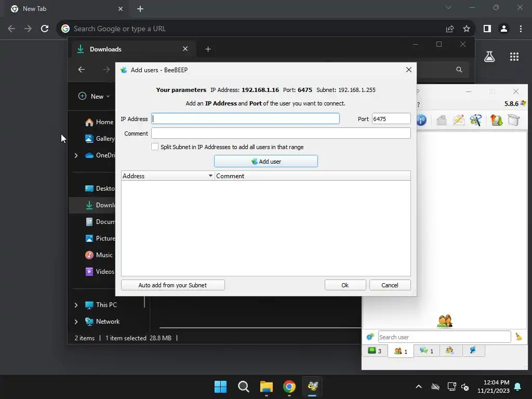Expand the OneDrive tree node
Screen dimensions: 532x399
click(76, 155)
